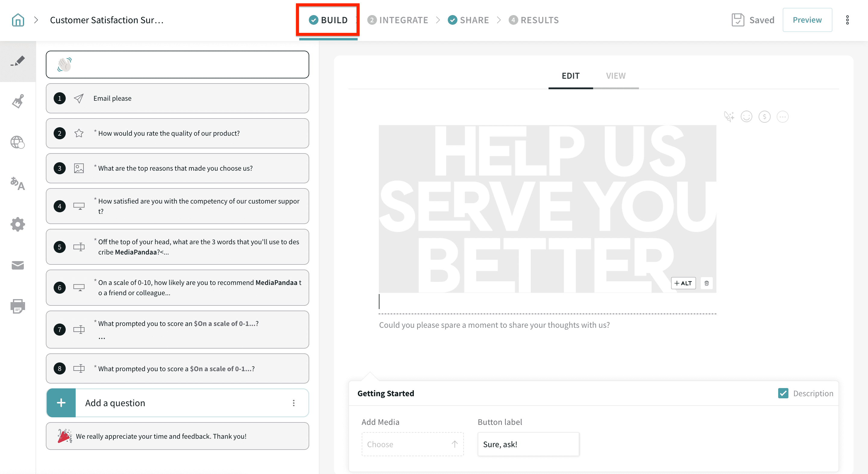
Task: Open three-dot menu beside Add a question
Action: (x=294, y=403)
